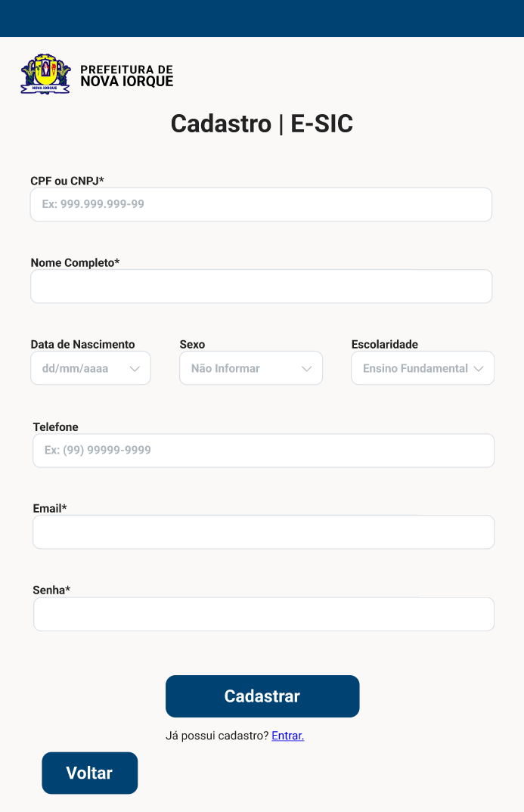Image resolution: width=524 pixels, height=812 pixels.
Task: Go back using the Voltar button
Action: tap(89, 773)
